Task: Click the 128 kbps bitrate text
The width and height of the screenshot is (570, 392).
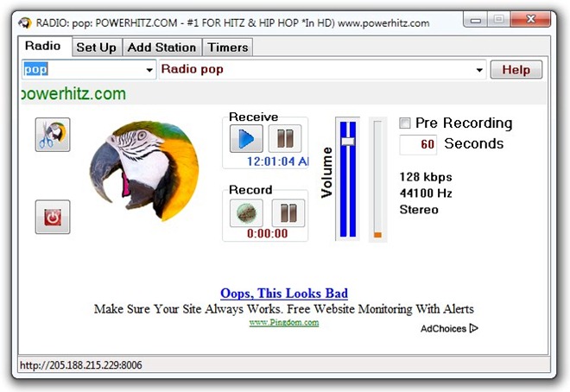Action: (x=426, y=177)
